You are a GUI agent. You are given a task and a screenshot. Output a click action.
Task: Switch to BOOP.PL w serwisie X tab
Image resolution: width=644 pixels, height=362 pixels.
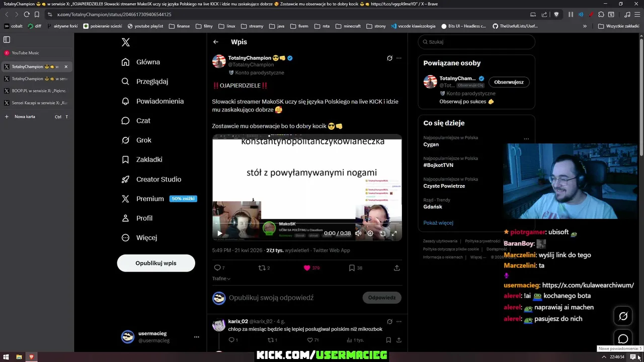click(x=36, y=91)
